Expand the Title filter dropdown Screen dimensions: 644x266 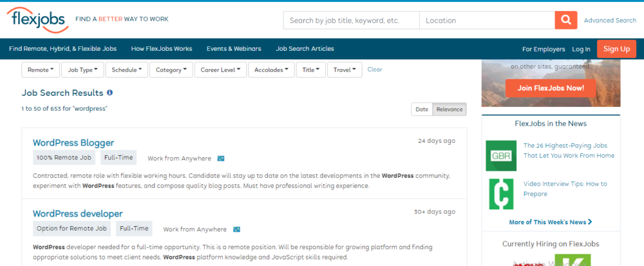[311, 70]
